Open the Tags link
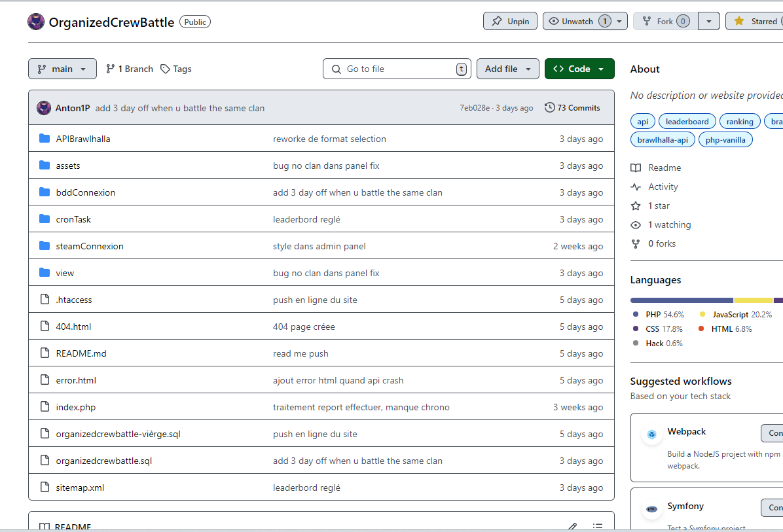Viewport: 783px width, 532px height. (x=175, y=69)
